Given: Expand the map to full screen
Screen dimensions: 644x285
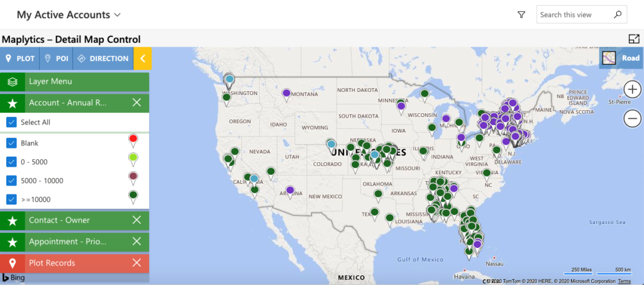Looking at the screenshot, I should [633, 39].
